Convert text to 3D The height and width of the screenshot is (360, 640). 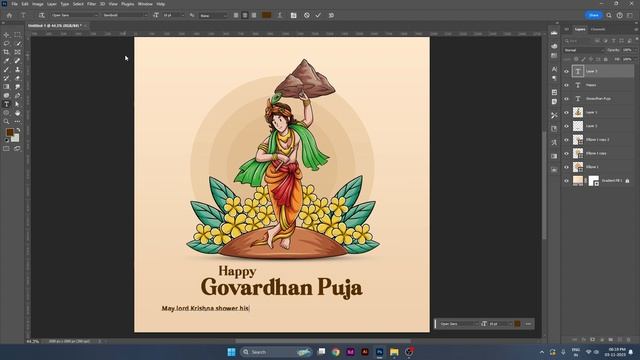coord(331,15)
